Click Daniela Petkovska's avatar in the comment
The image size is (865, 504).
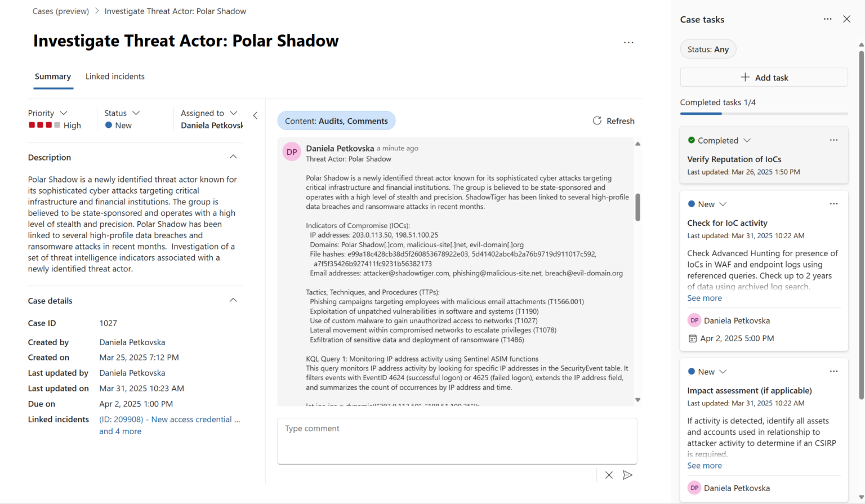291,151
